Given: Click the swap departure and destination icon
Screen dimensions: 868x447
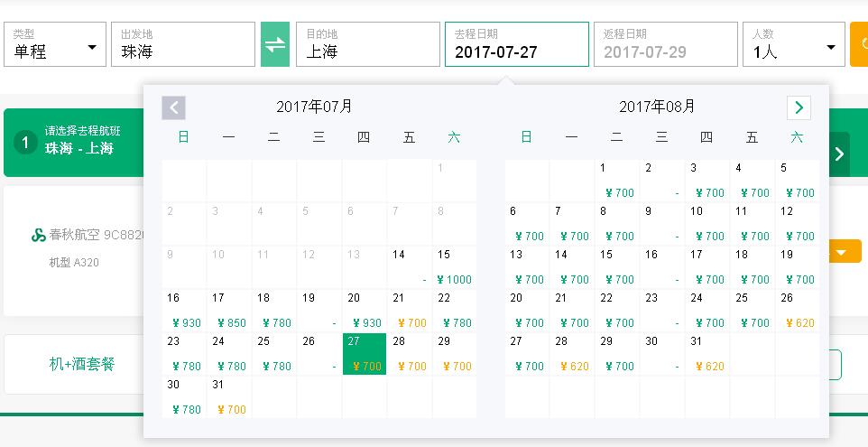Looking at the screenshot, I should pyautogui.click(x=275, y=44).
